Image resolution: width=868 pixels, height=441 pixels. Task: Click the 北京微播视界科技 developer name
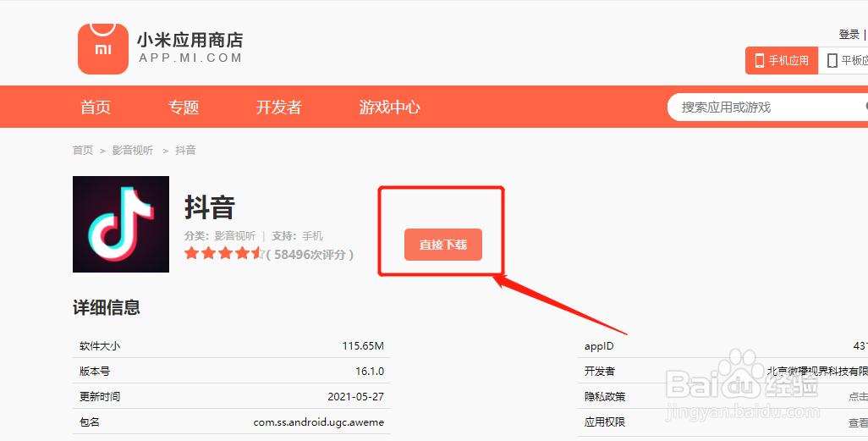pyautogui.click(x=817, y=372)
